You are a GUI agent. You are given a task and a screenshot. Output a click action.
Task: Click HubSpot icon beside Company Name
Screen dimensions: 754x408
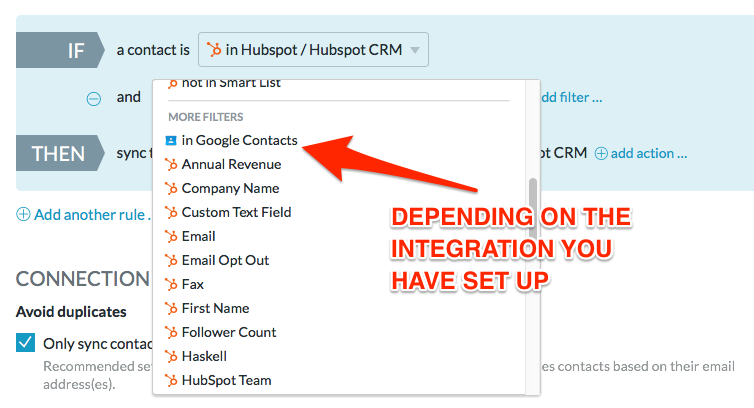point(171,189)
